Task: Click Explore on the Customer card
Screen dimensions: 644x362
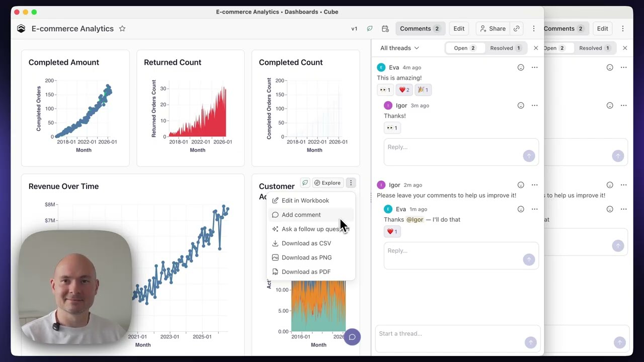Action: coord(328,183)
